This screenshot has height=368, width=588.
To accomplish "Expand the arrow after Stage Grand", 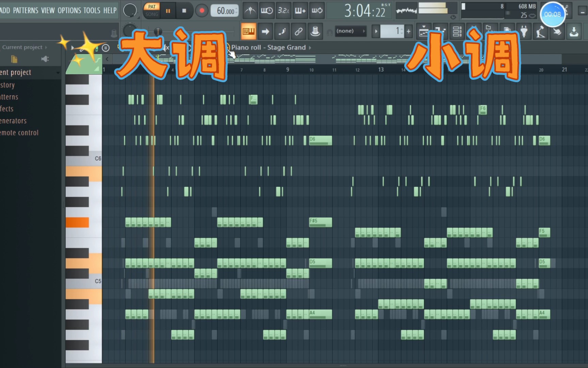I will click(x=310, y=48).
